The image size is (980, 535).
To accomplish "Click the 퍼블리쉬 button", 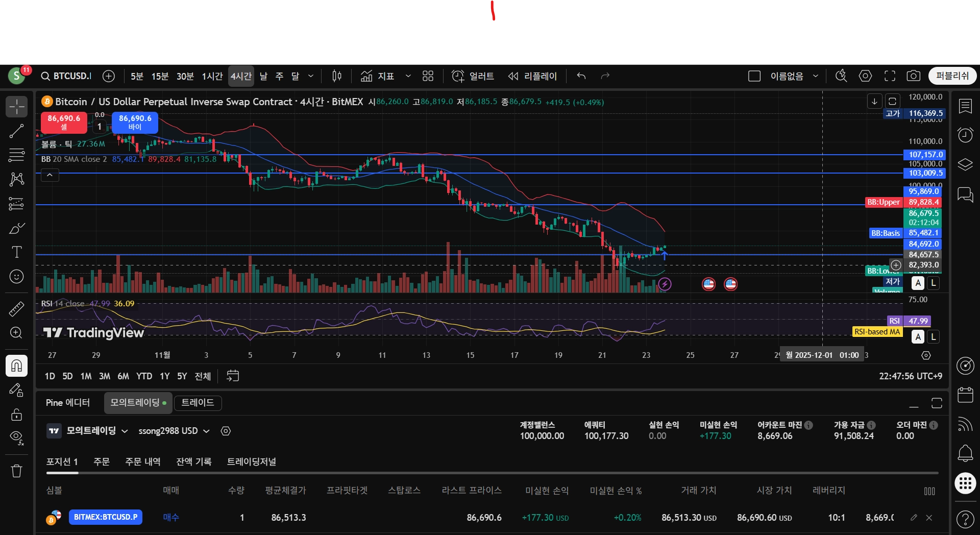I will tap(952, 76).
